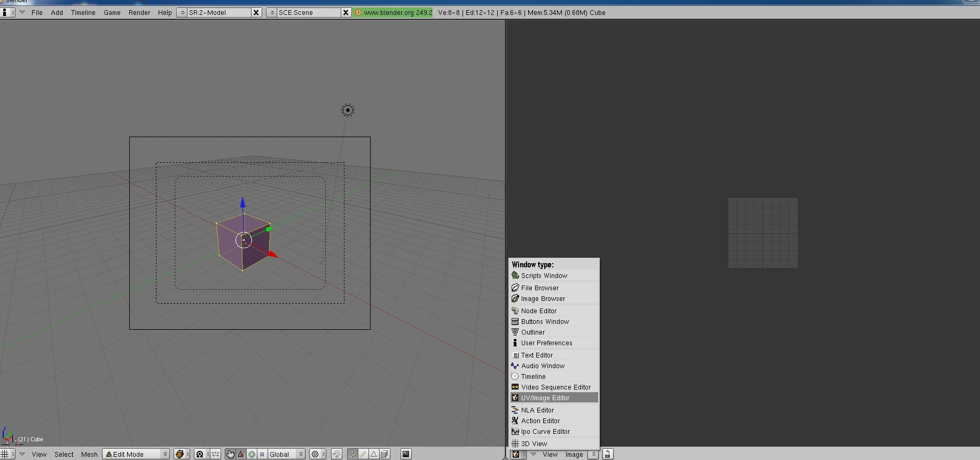The image size is (980, 460).
Task: Collapse 3D view header menus triangle
Action: 22,454
